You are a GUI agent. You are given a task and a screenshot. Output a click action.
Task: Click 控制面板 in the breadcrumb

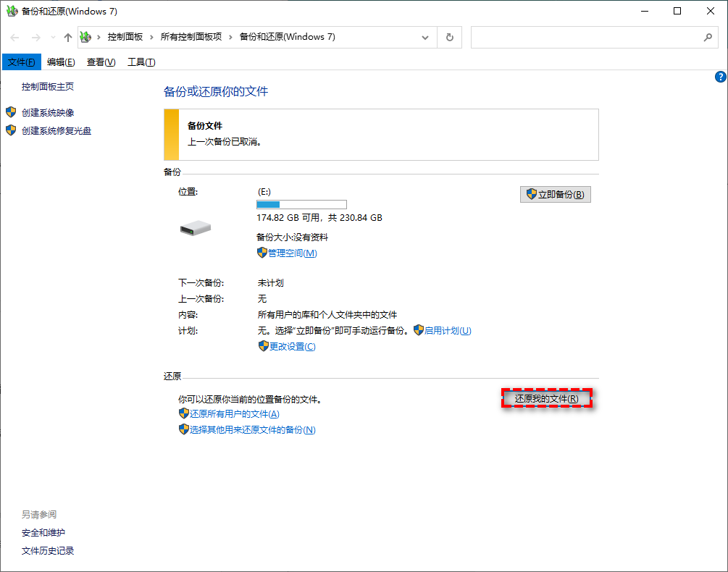coord(125,37)
